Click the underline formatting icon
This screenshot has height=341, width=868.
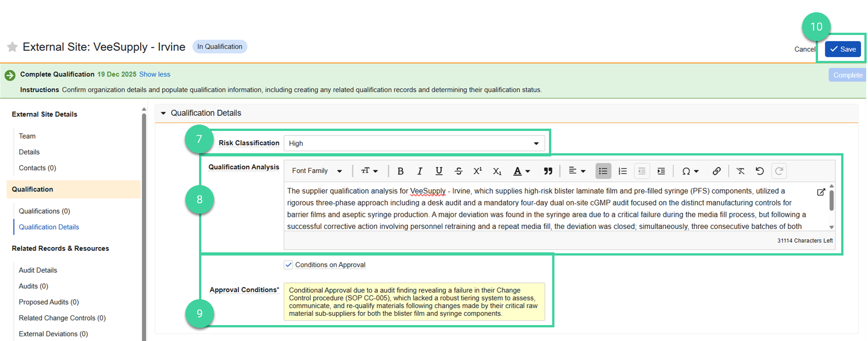[439, 171]
